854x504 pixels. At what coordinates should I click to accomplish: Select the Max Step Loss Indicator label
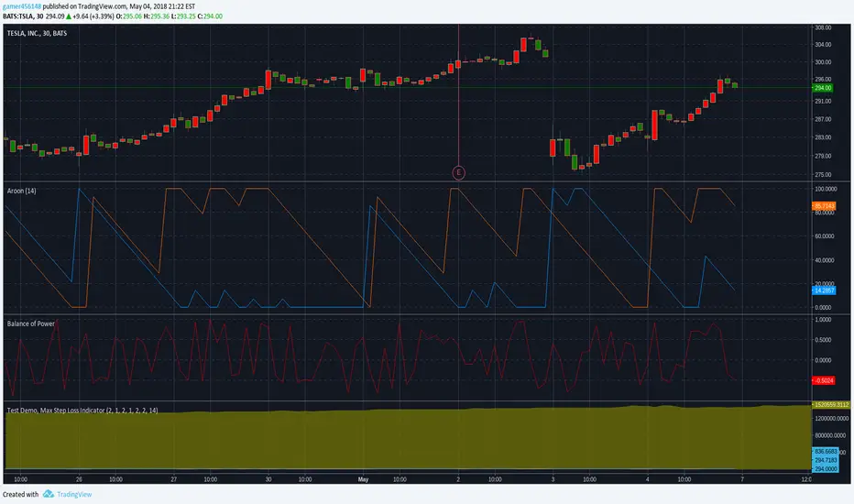[x=82, y=411]
